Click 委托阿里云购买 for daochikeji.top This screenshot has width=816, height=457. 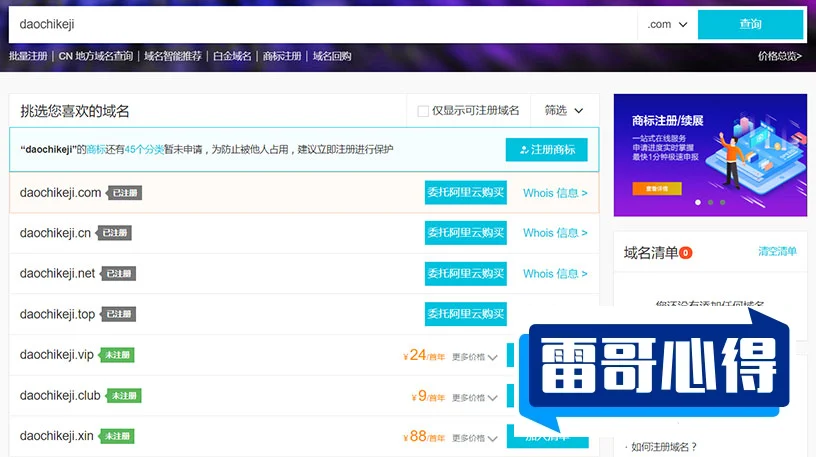click(466, 314)
